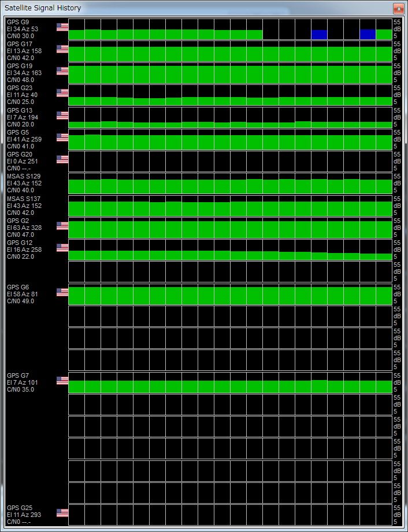
Task: Select the 'MSAS S129' label text
Action: (x=24, y=176)
